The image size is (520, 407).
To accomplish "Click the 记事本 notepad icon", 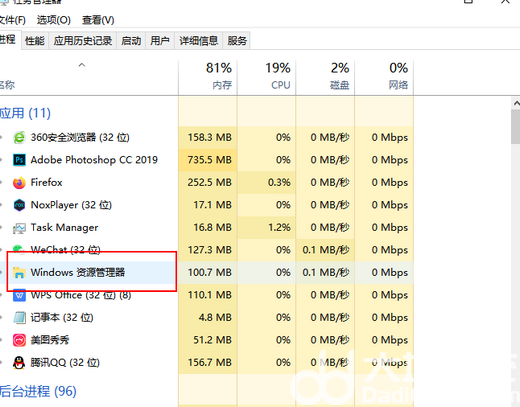I will pyautogui.click(x=19, y=318).
